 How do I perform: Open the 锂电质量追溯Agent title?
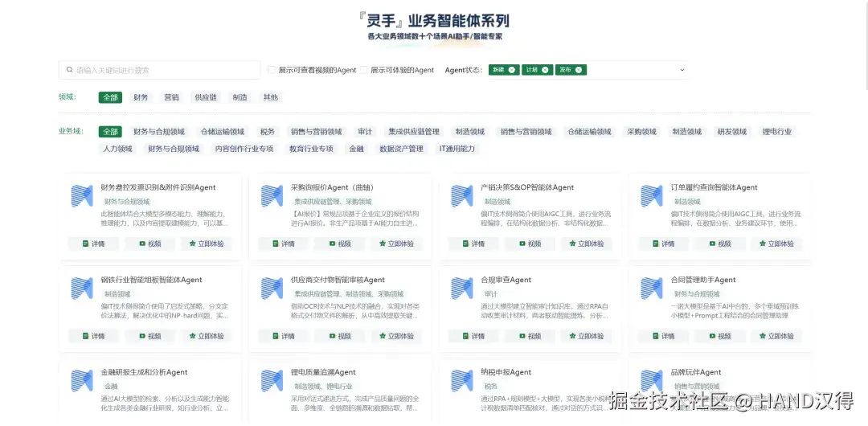tap(323, 372)
